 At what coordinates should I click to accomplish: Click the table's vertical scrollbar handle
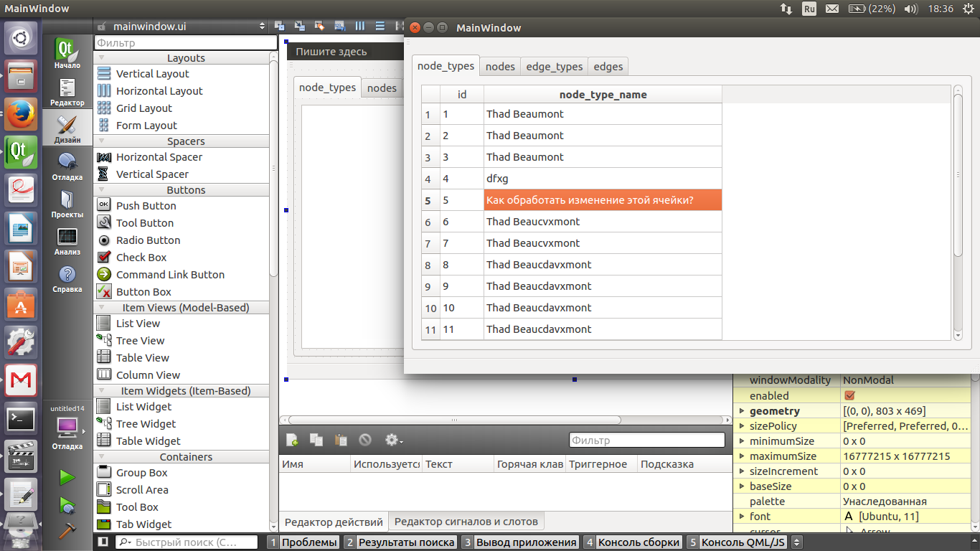pos(958,174)
